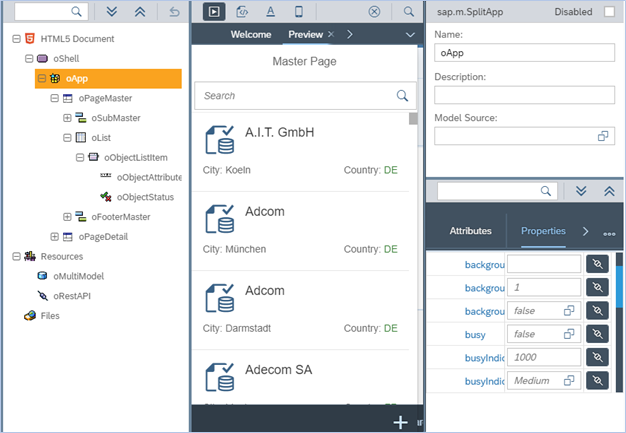Toggle the Disabled checkbox
This screenshot has height=433, width=626.
point(609,11)
